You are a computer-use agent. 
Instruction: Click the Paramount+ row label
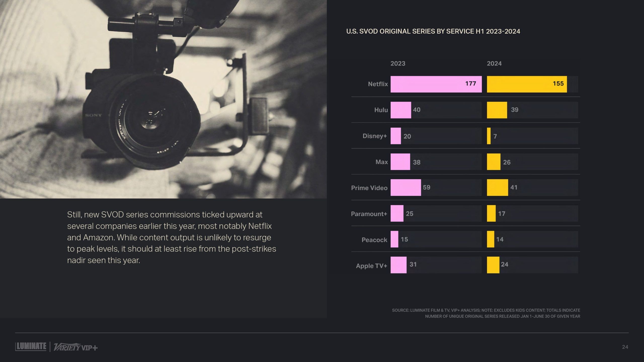(x=369, y=214)
